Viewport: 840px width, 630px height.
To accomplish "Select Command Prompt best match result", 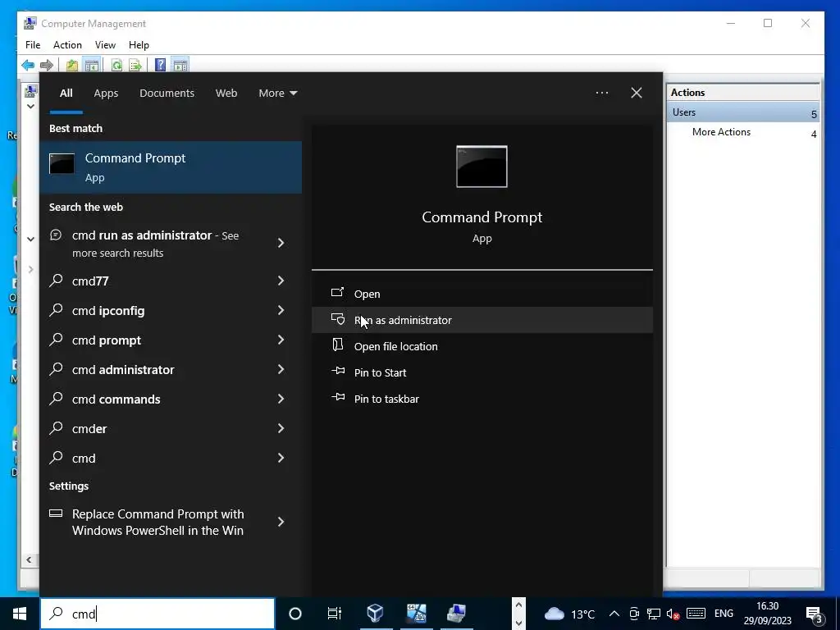I will click(171, 167).
